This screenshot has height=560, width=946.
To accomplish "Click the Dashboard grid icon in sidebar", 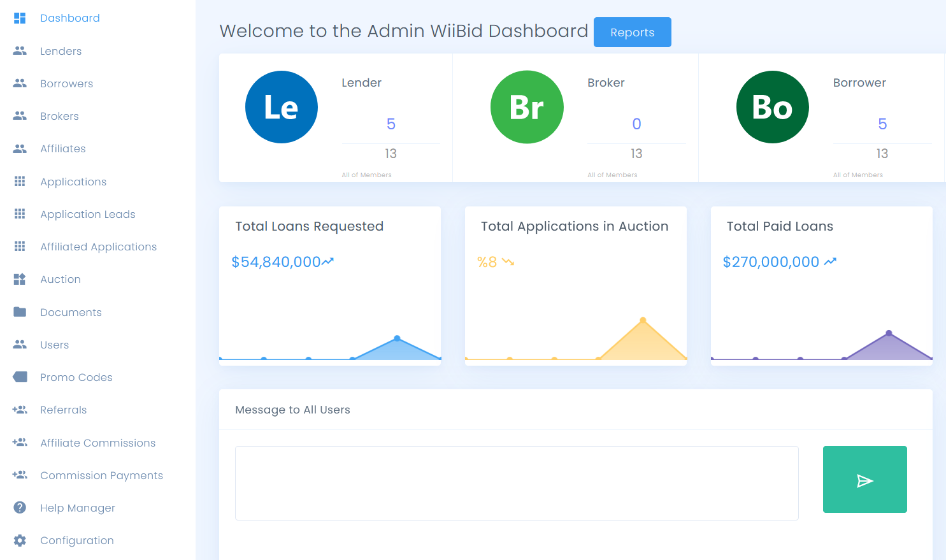I will pos(20,18).
